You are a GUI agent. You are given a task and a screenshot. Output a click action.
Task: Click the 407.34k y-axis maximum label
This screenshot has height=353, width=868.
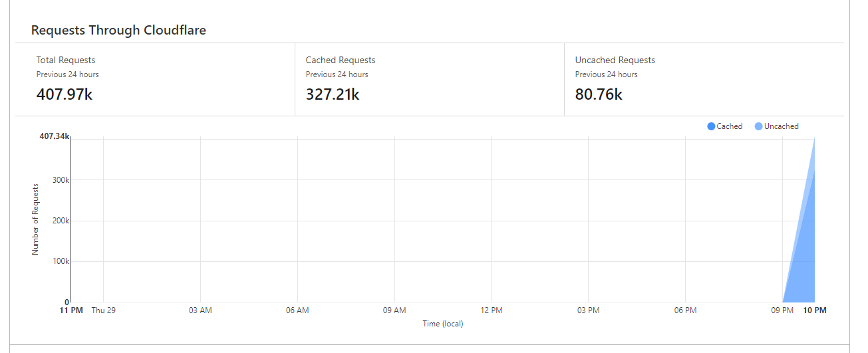(x=54, y=136)
